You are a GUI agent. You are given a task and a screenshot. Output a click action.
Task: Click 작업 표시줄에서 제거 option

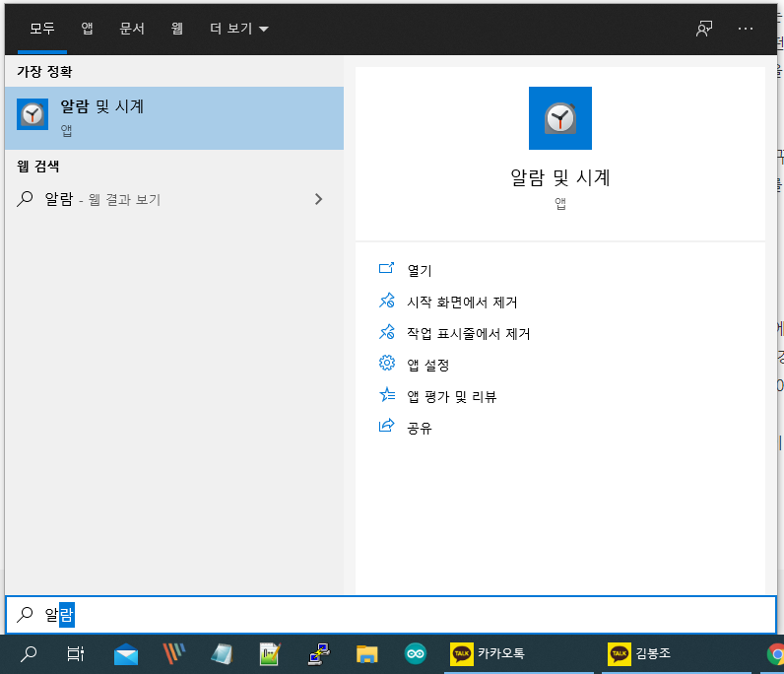tap(469, 333)
